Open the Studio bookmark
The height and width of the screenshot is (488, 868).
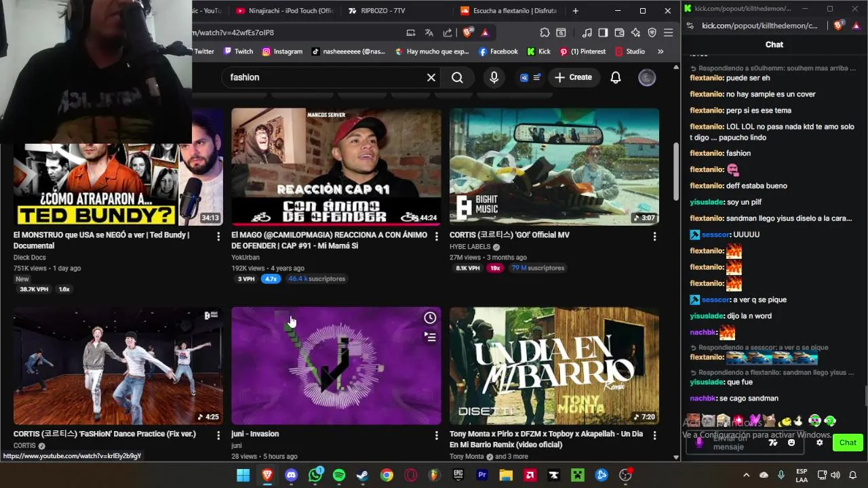(630, 52)
